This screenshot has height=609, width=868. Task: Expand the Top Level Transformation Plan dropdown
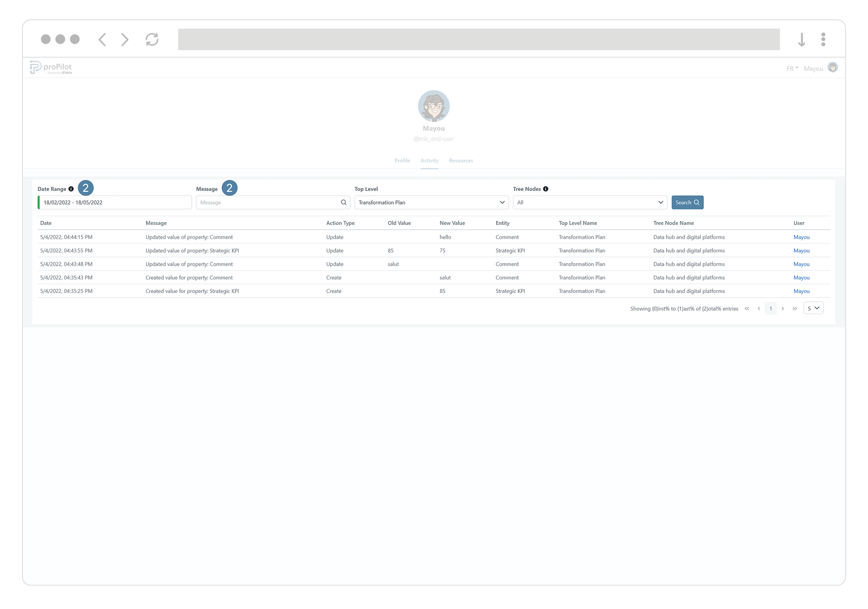point(431,202)
